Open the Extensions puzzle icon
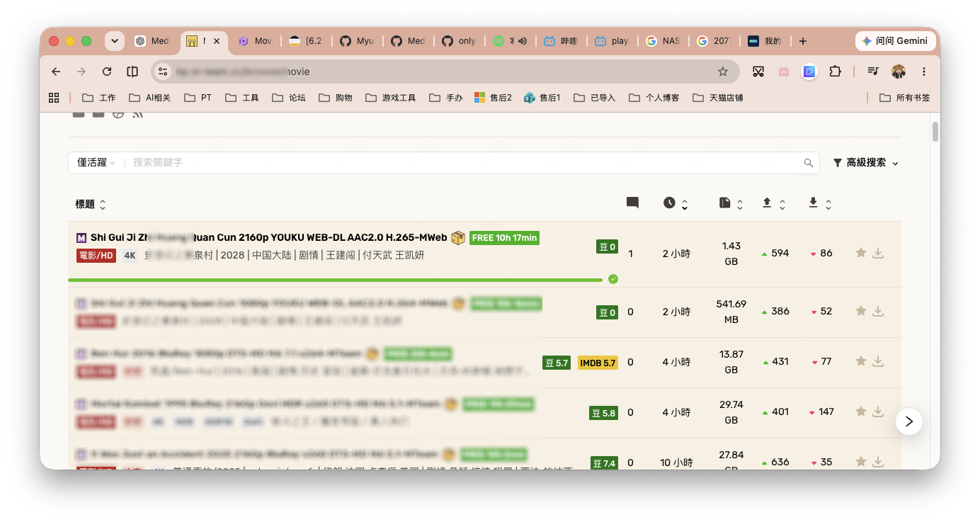 click(836, 72)
